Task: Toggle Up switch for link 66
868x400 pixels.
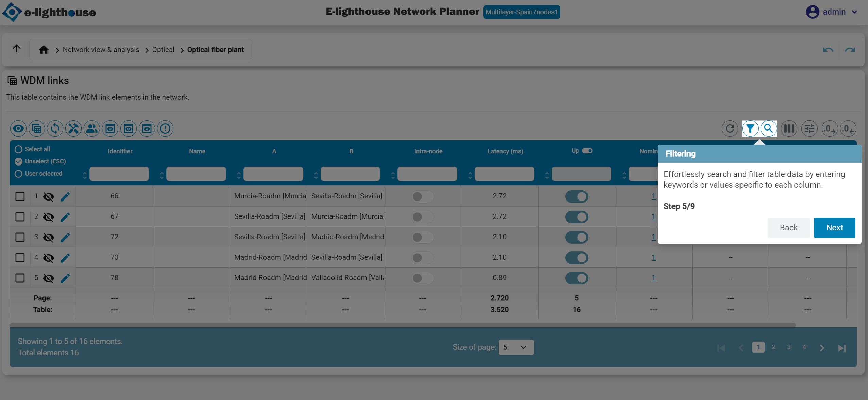Action: tap(577, 196)
